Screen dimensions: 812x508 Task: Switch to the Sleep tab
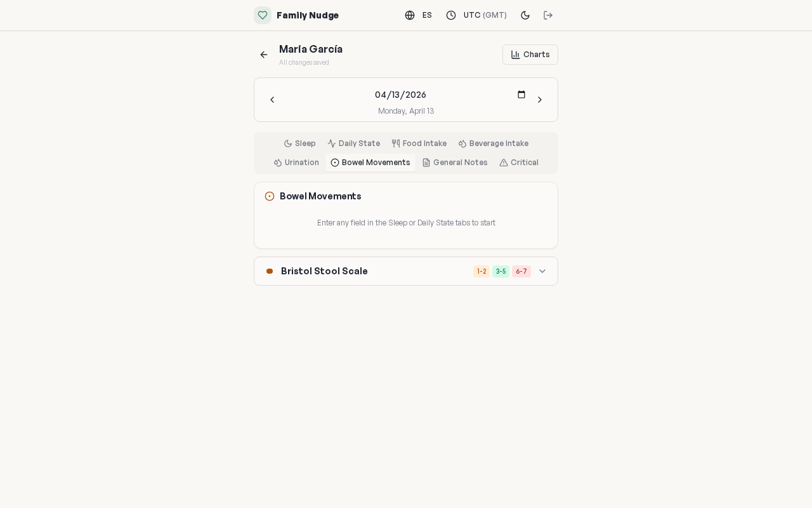click(299, 144)
